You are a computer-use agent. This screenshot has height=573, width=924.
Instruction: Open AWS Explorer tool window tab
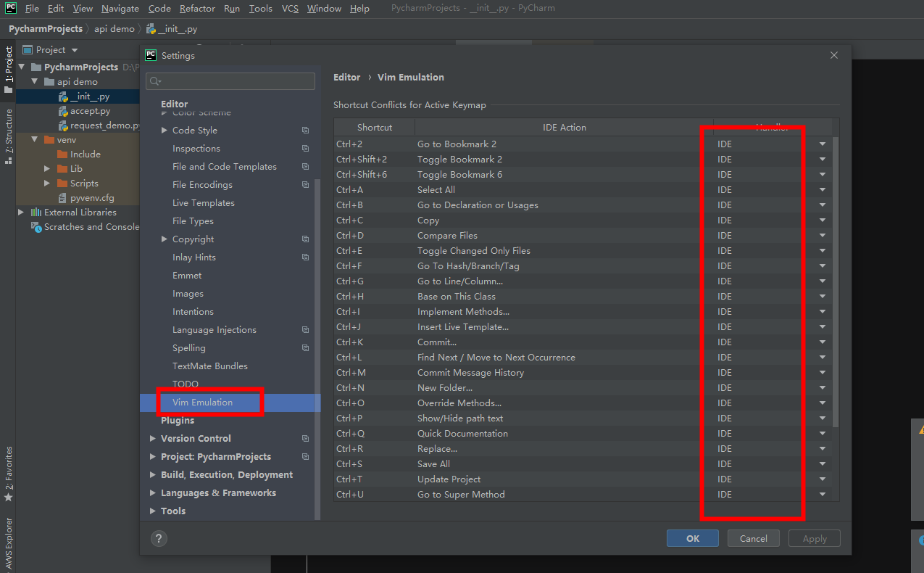pyautogui.click(x=8, y=544)
